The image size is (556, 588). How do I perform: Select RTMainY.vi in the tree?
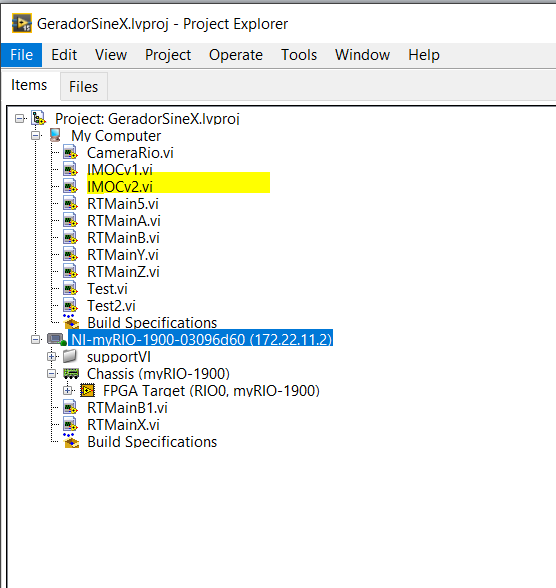[123, 255]
